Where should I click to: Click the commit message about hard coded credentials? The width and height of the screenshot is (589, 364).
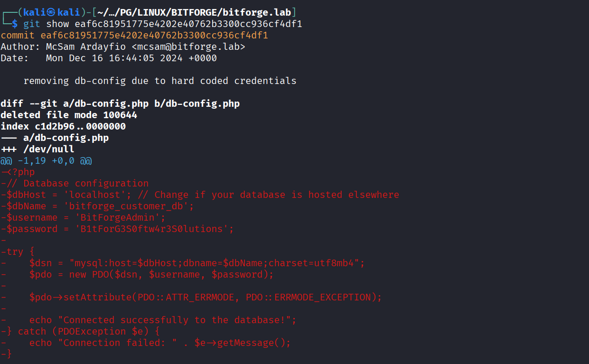[x=160, y=81]
